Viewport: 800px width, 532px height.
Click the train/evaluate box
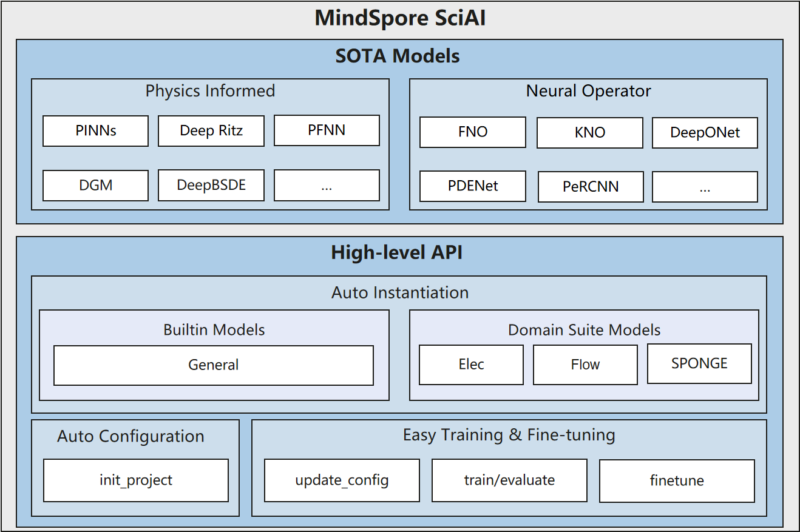point(509,480)
